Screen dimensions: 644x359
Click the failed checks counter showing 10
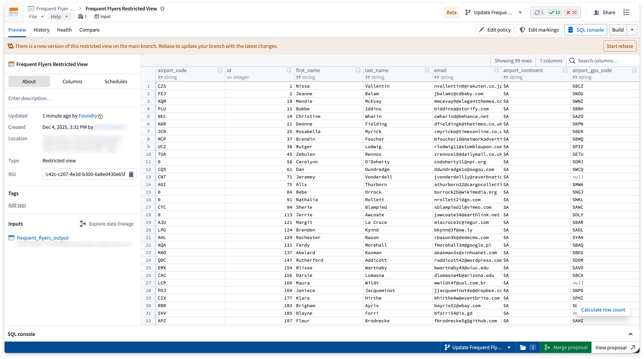[x=571, y=12]
